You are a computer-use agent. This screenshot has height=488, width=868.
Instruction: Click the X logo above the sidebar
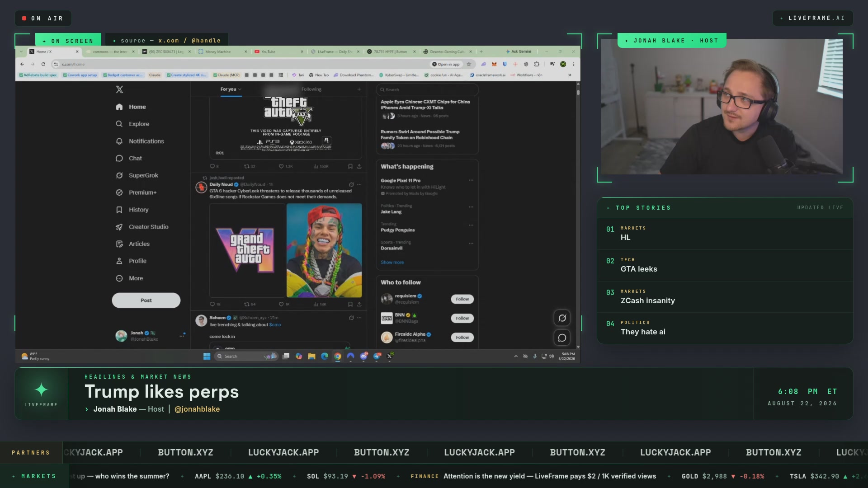(x=119, y=89)
